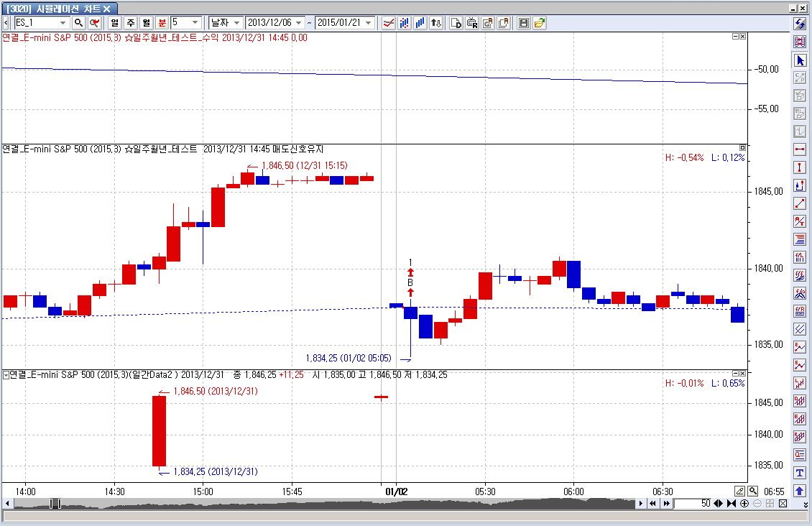Click the play button in bottom bar

[642, 504]
